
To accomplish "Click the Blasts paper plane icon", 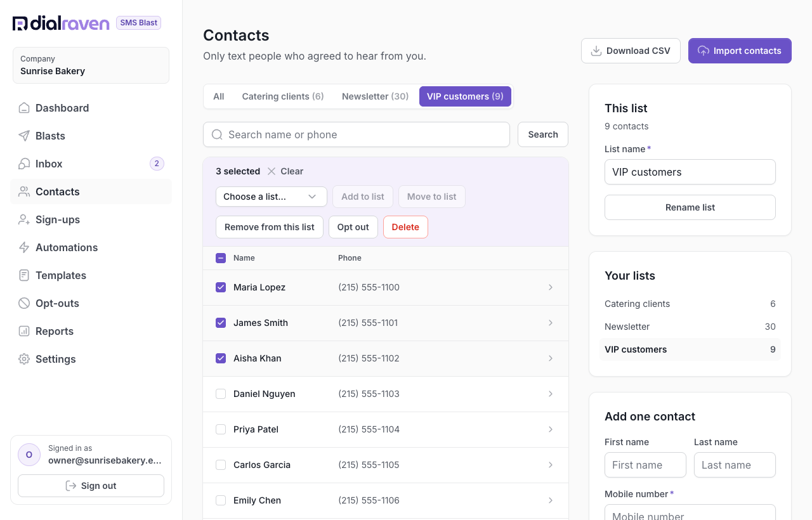I will (24, 136).
